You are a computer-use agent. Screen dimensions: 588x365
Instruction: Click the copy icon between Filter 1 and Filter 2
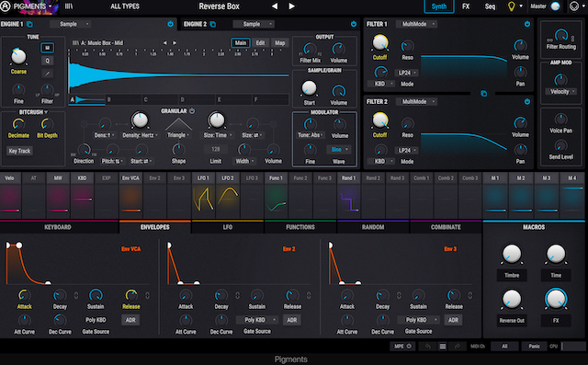click(484, 94)
